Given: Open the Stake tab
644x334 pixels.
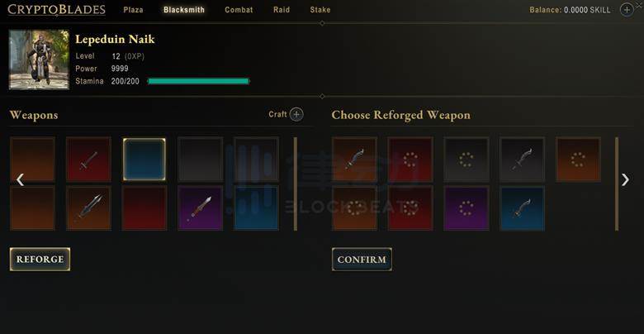Looking at the screenshot, I should pyautogui.click(x=320, y=10).
